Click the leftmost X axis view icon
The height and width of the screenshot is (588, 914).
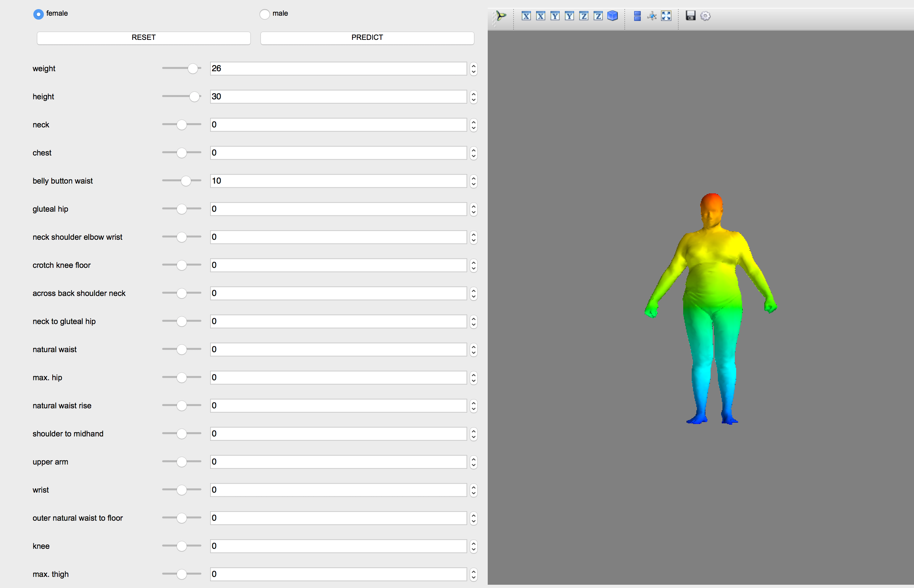coord(526,16)
